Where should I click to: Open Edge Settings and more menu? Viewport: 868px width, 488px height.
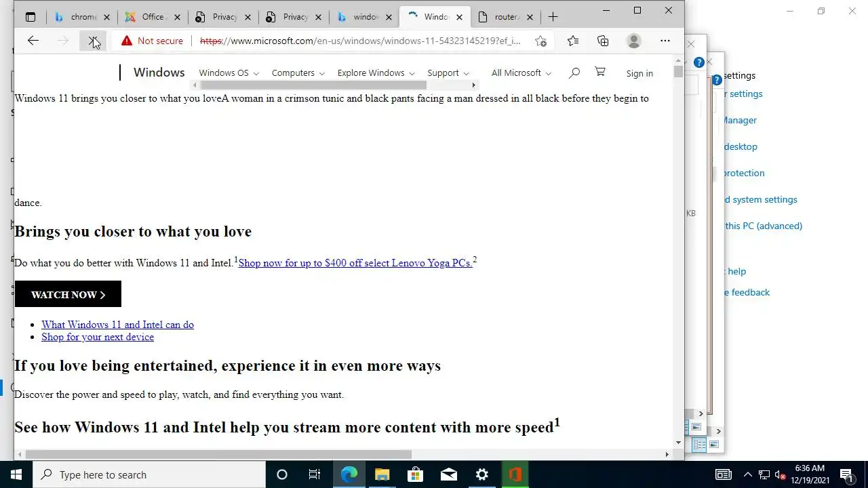(x=665, y=41)
